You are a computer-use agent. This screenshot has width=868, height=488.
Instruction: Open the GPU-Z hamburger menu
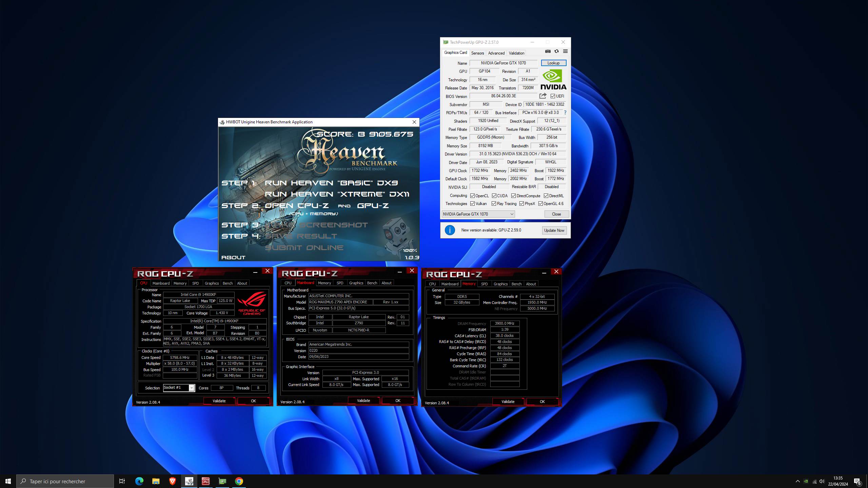click(565, 52)
